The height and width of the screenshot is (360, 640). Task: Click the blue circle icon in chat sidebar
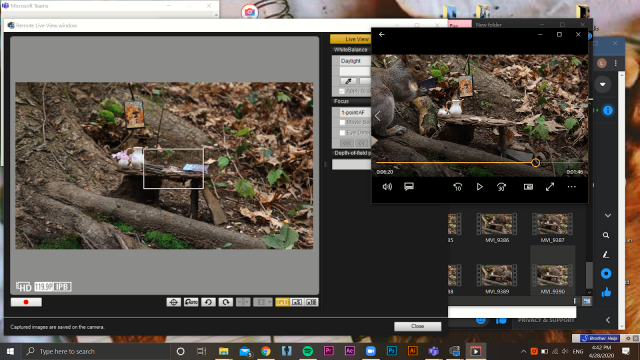point(606,273)
